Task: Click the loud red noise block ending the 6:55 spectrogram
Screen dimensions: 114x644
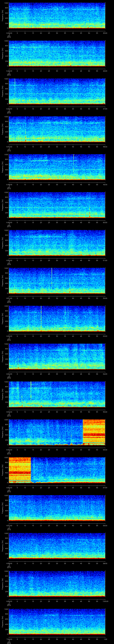Action: (94, 432)
